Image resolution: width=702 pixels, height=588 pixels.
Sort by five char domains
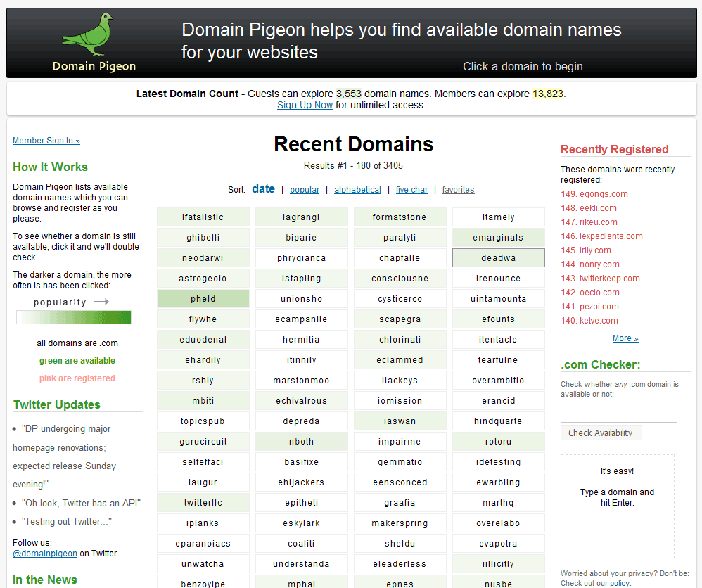click(411, 190)
